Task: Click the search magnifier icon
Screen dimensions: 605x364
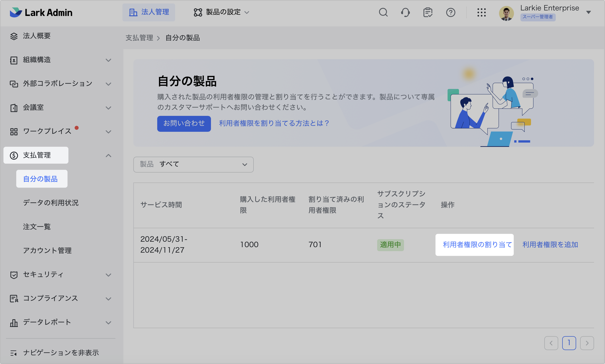Action: (x=383, y=12)
